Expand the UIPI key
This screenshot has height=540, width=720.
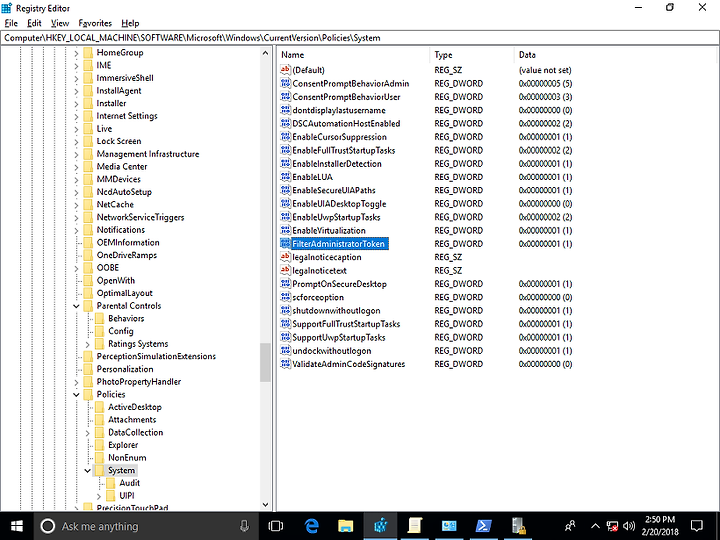click(x=99, y=496)
